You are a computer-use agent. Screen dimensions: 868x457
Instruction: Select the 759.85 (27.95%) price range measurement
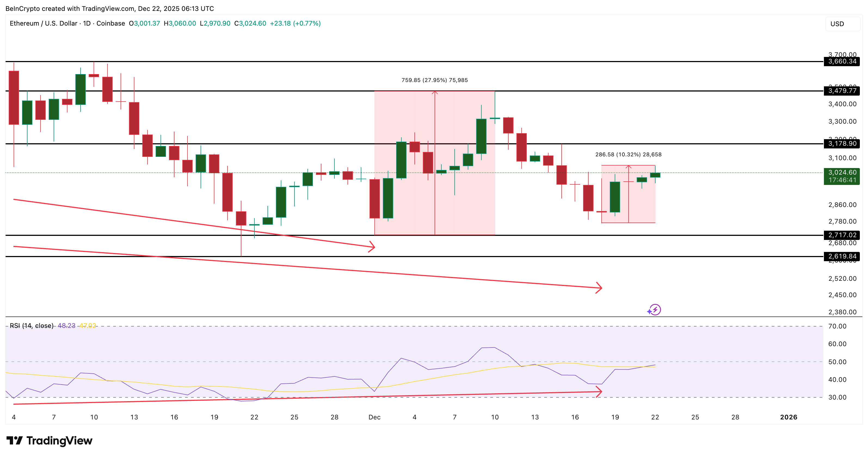tap(435, 80)
